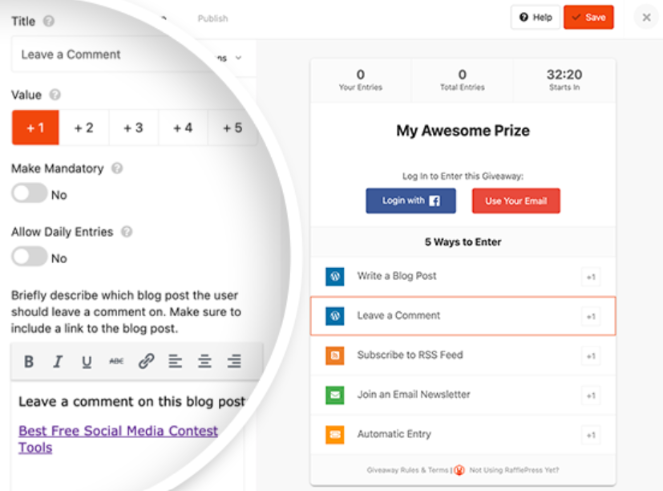Apply italic formatting in the editor

(x=58, y=362)
